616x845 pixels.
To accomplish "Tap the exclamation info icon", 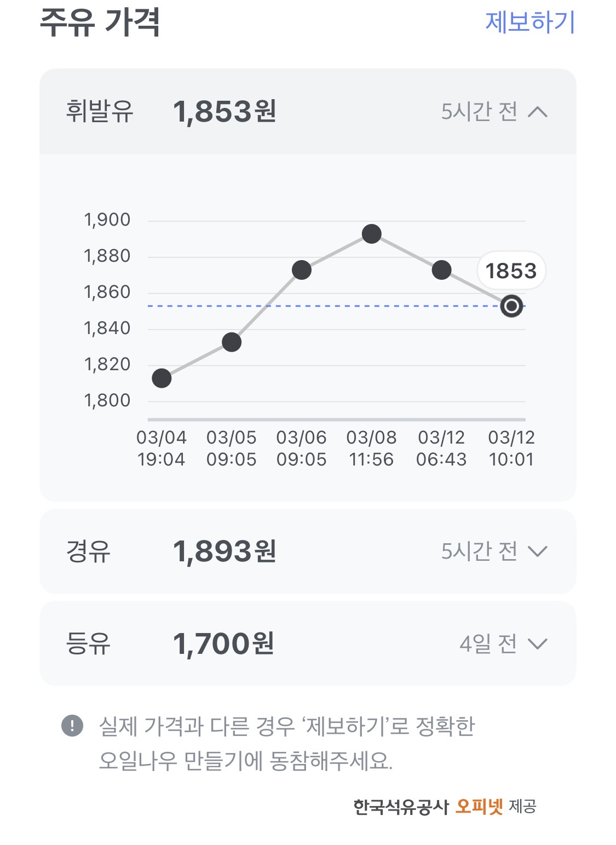I will tap(72, 727).
